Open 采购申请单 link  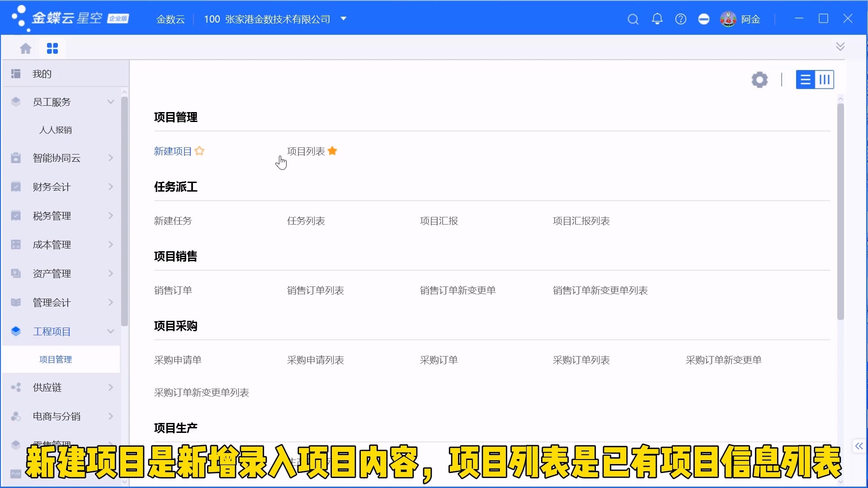(178, 360)
